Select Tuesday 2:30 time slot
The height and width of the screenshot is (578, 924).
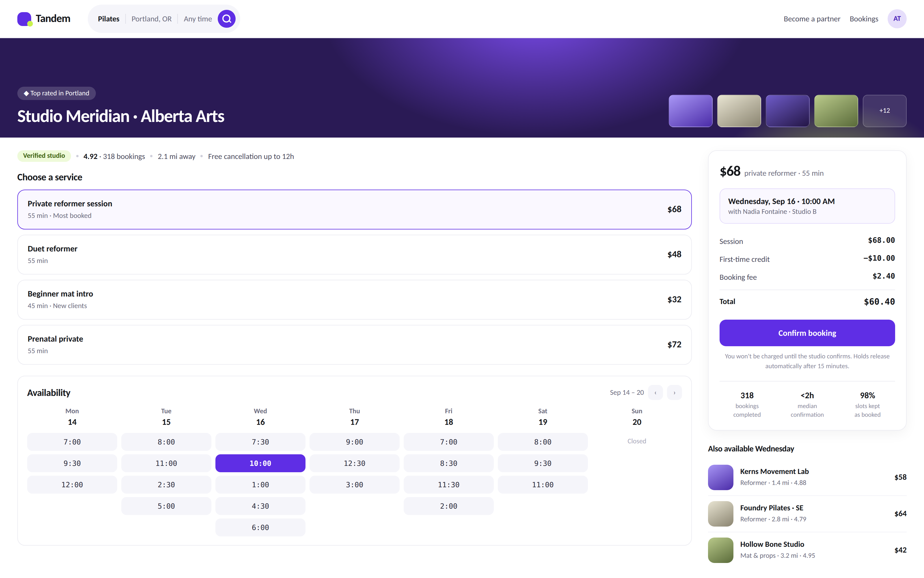[166, 485]
